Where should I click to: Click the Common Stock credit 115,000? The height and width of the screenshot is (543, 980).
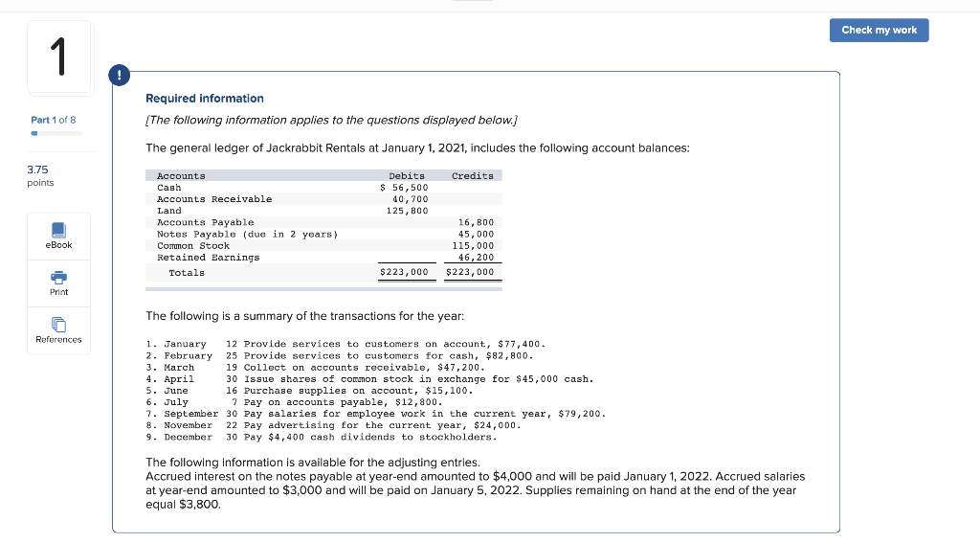pyautogui.click(x=473, y=246)
